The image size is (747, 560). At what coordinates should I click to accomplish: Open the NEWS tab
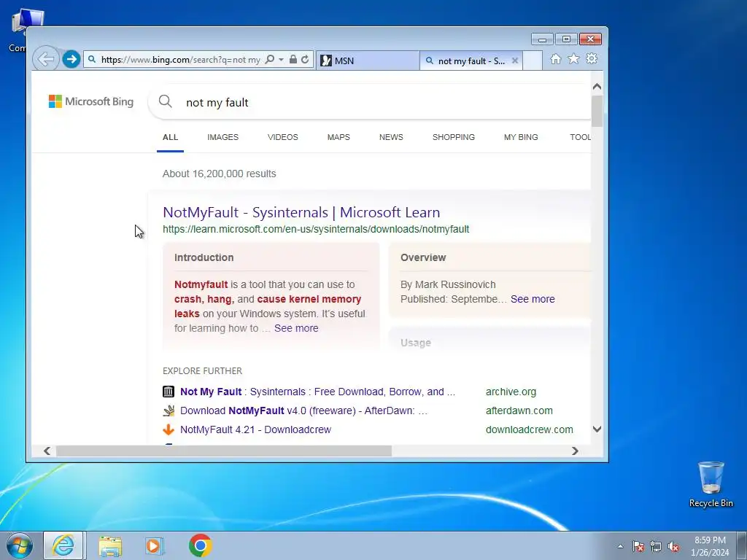(391, 137)
